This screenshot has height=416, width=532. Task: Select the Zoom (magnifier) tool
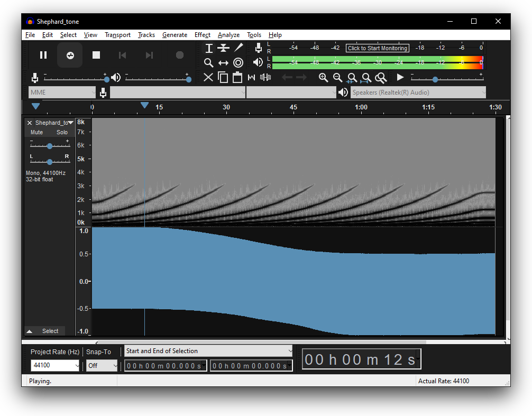[x=209, y=63]
